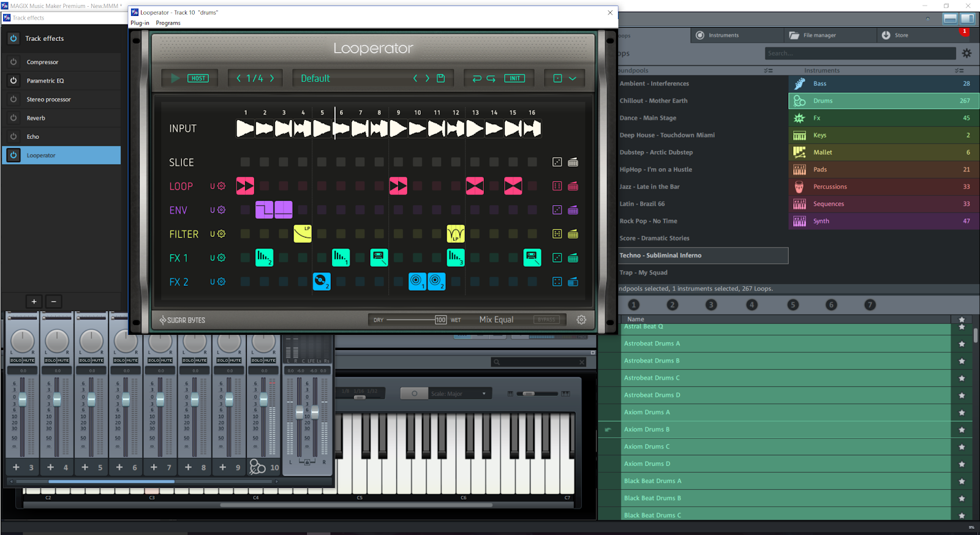Open the FX 1 row settings gear

pos(222,258)
